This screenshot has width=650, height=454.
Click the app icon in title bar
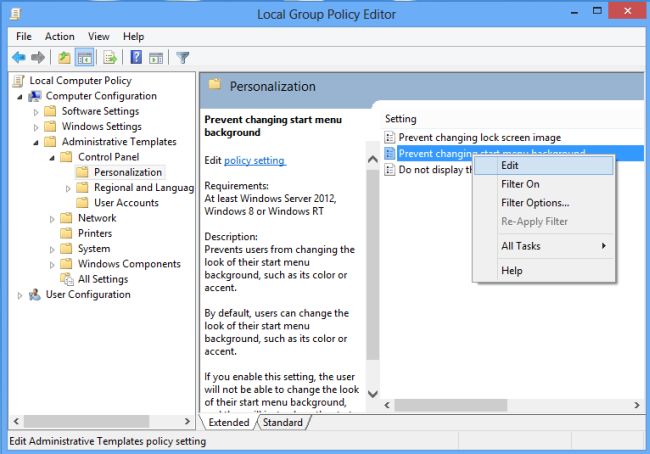click(x=15, y=15)
